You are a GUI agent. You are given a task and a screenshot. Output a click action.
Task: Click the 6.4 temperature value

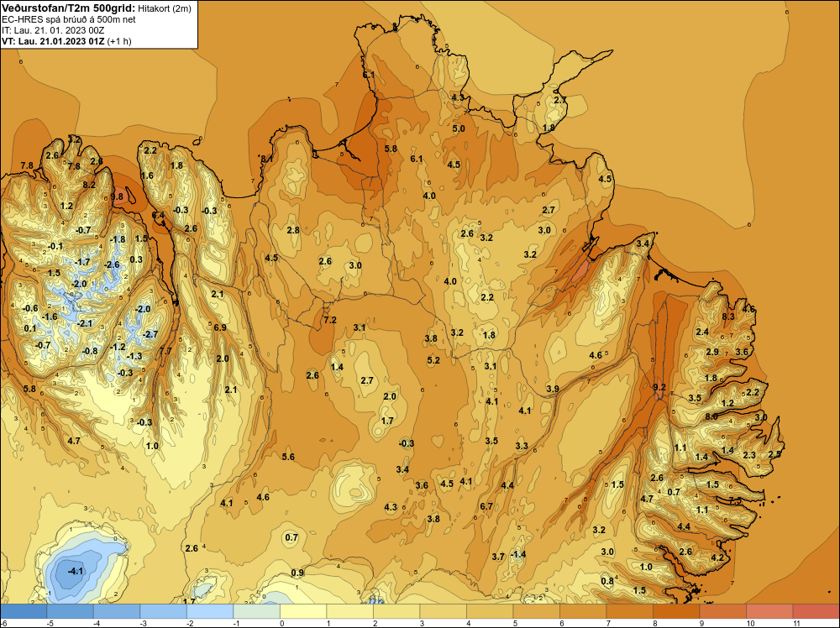pyautogui.click(x=158, y=215)
